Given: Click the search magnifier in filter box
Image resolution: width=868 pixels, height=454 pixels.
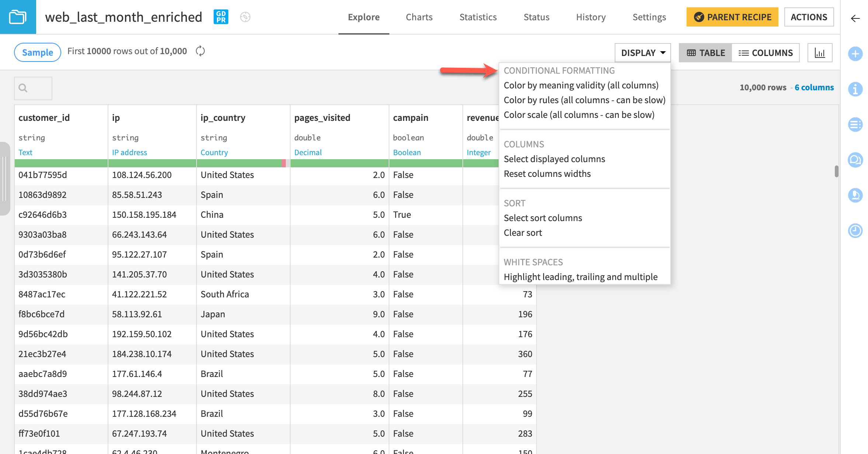Looking at the screenshot, I should tap(23, 88).
